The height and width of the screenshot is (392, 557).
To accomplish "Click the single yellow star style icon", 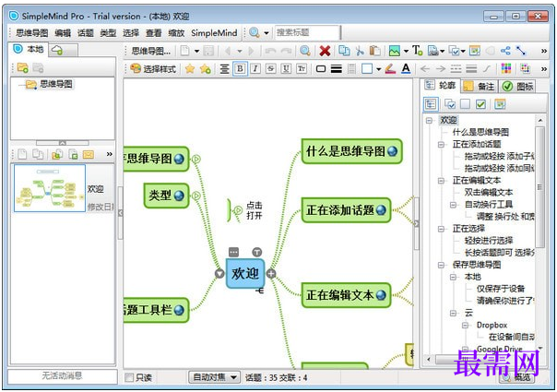I will (x=190, y=68).
